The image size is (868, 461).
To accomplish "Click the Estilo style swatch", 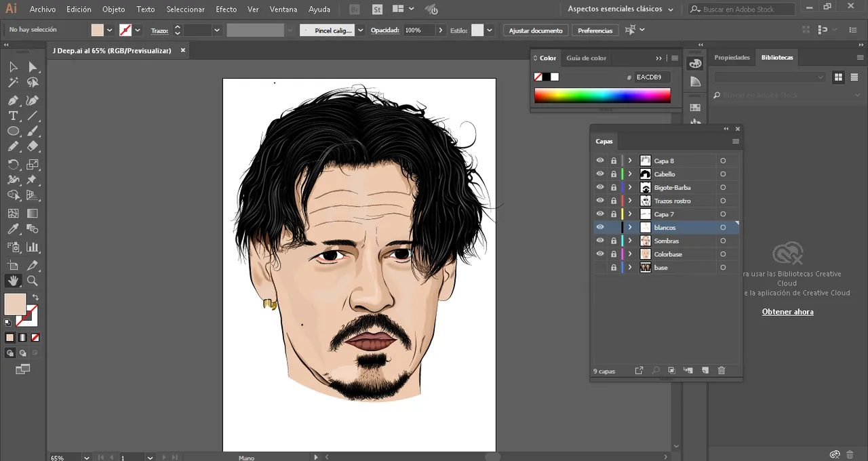I will pyautogui.click(x=477, y=31).
